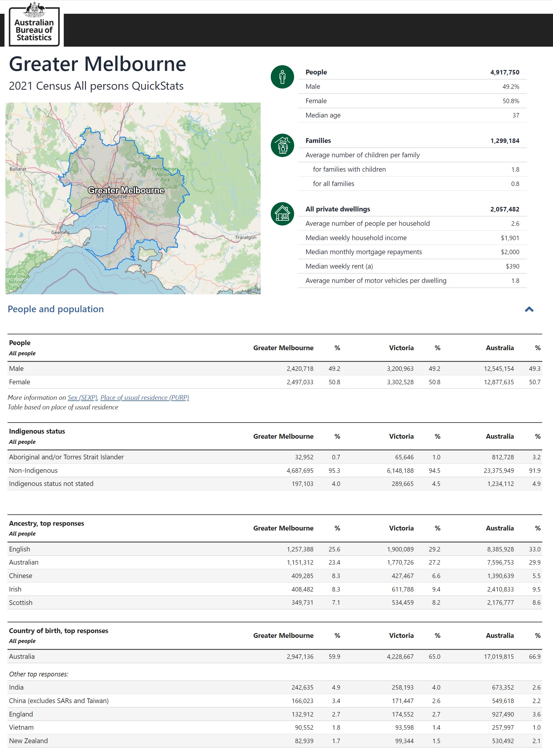This screenshot has height=756, width=553.
Task: Select the People and population section heading
Action: click(56, 309)
